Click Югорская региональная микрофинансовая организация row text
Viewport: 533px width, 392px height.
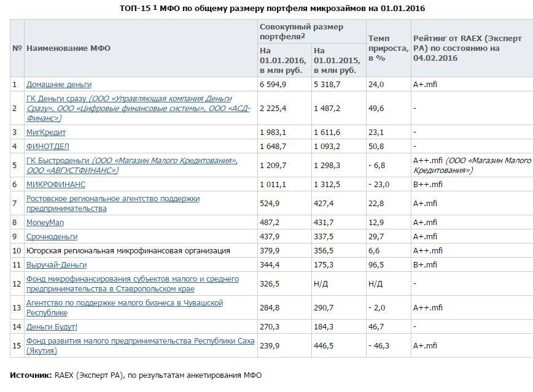(x=128, y=250)
